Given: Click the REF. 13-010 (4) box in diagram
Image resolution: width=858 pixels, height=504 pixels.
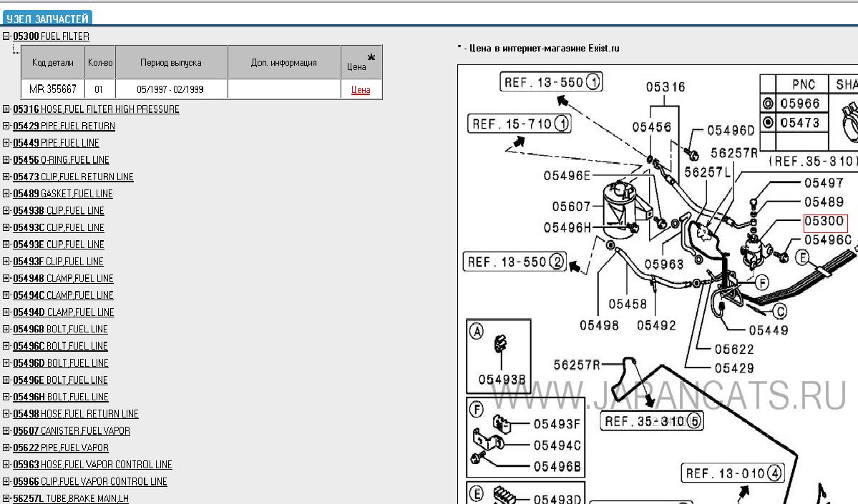Looking at the screenshot, I should point(733,473).
